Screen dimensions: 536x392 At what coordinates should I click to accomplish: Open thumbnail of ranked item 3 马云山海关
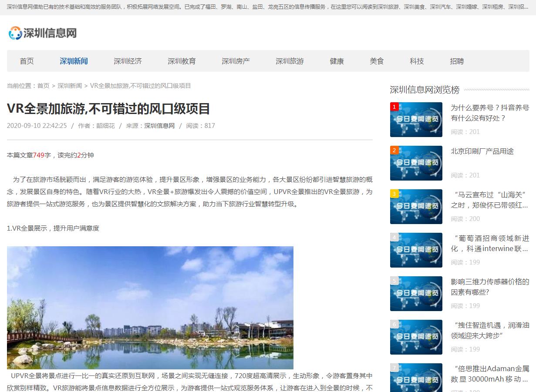pyautogui.click(x=416, y=207)
